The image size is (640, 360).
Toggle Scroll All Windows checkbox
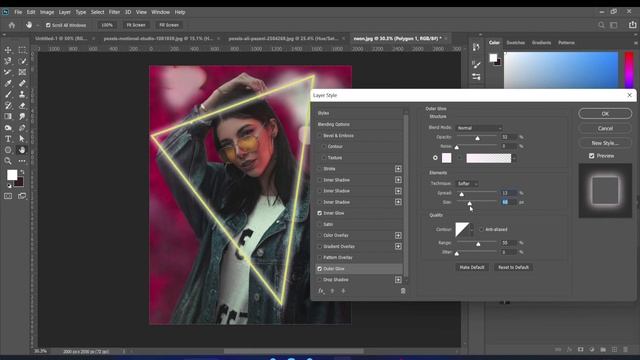click(48, 25)
